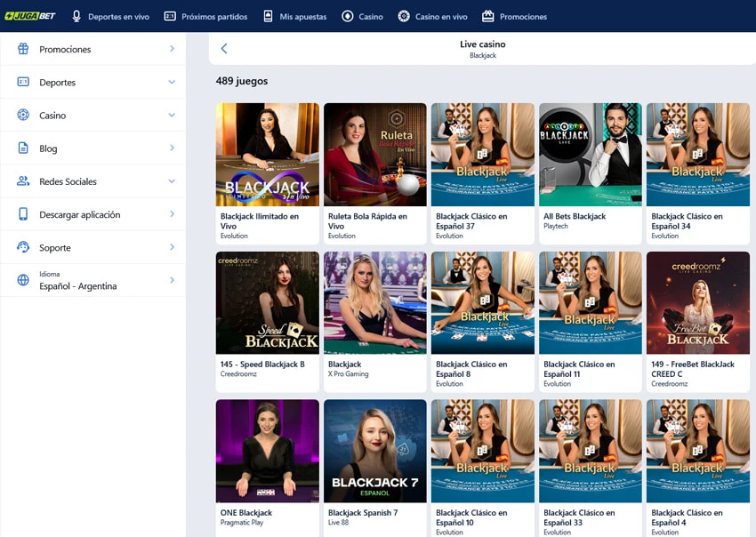This screenshot has height=537, width=756.
Task: Open the All Bets Blackjack game title
Action: pos(575,216)
